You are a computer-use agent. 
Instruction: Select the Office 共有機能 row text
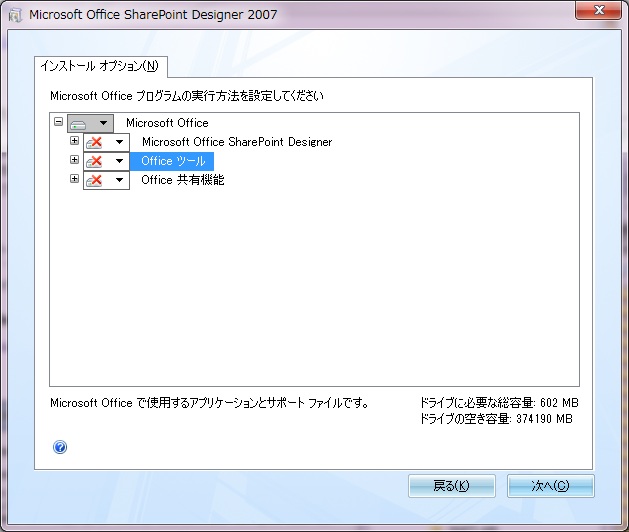tap(183, 180)
